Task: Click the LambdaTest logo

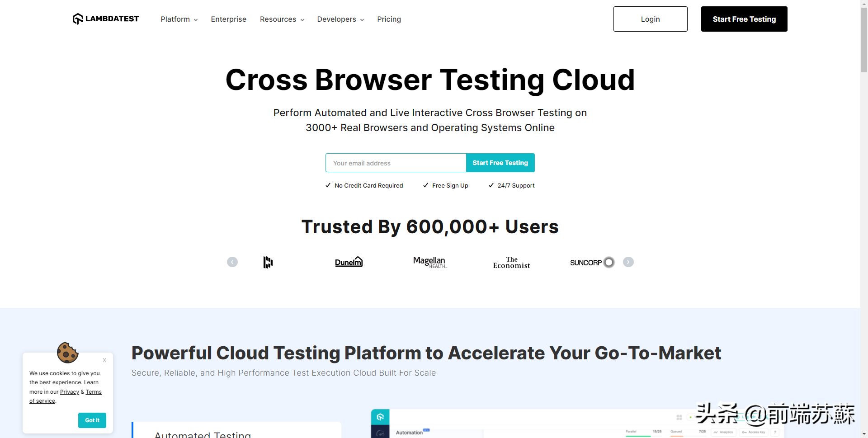Action: pos(106,19)
